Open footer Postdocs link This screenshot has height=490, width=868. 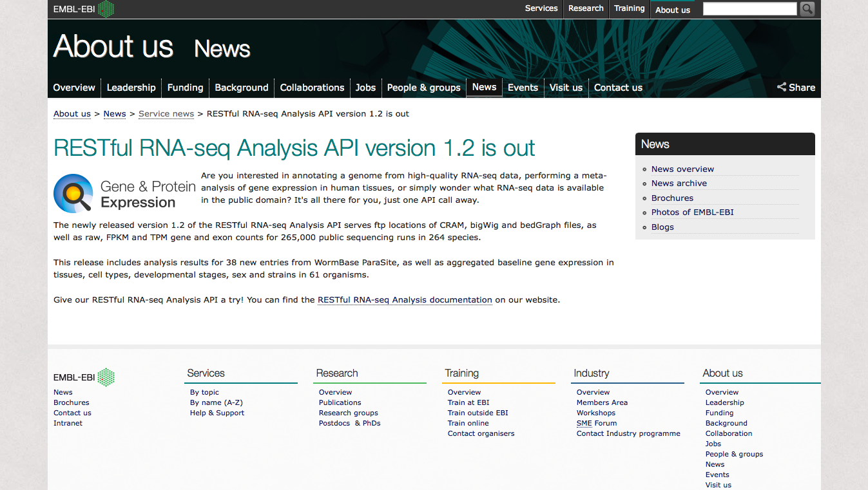[334, 423]
